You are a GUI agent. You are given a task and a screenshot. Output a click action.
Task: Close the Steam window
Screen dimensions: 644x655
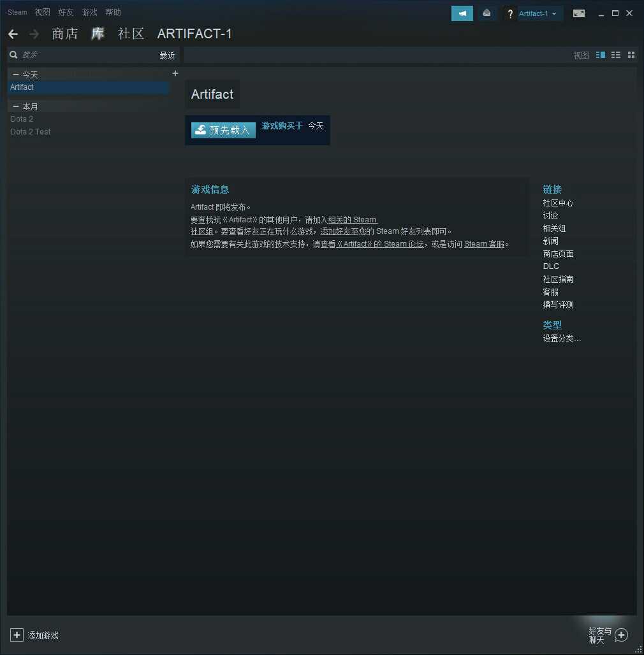point(629,13)
